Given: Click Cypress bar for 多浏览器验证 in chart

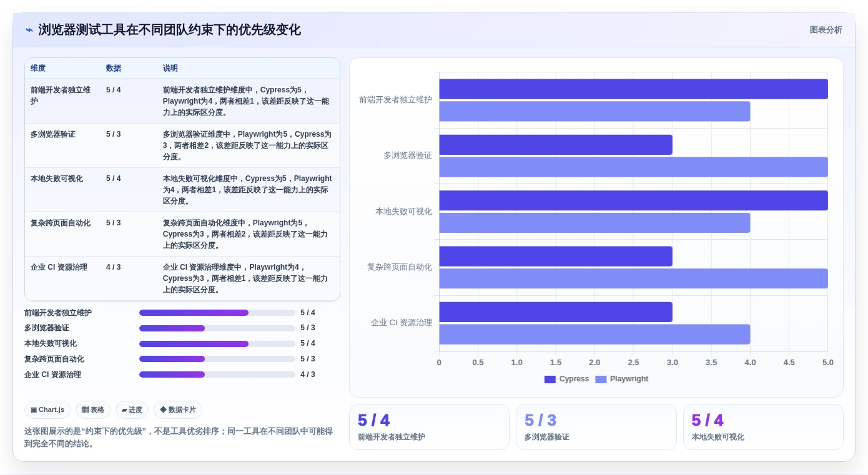Looking at the screenshot, I should click(x=556, y=145).
